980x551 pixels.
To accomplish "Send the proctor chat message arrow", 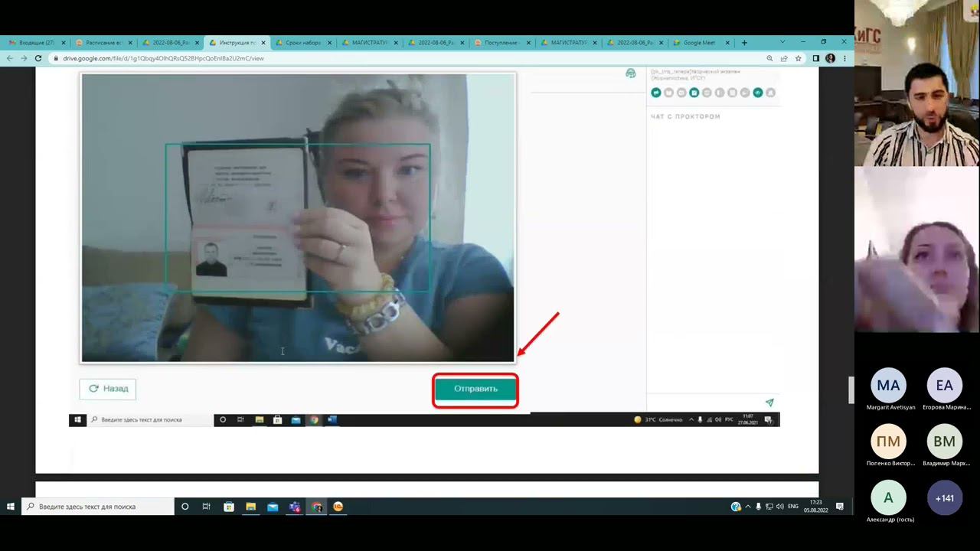I will [x=769, y=403].
